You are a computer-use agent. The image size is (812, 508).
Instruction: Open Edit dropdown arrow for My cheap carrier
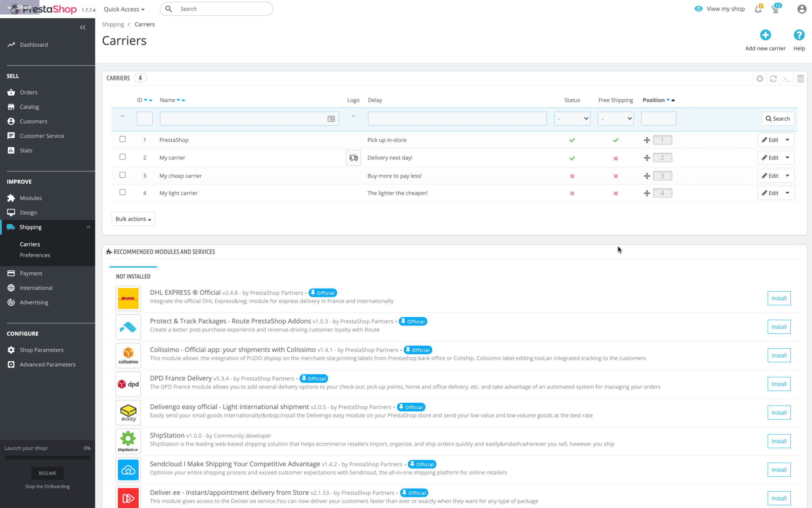tap(787, 176)
